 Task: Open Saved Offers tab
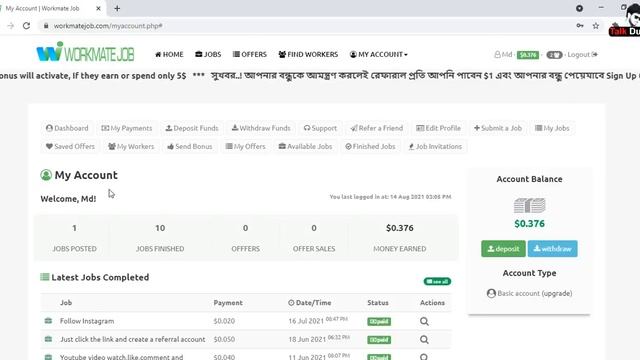70,147
